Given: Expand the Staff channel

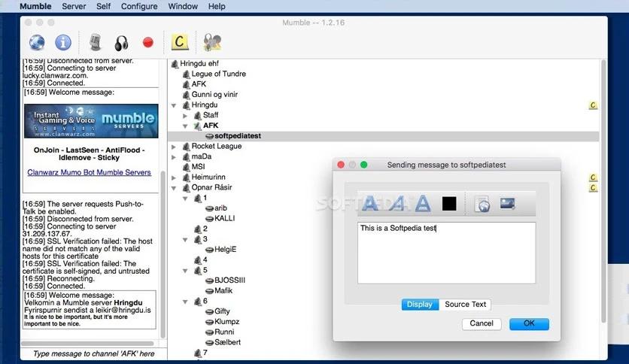Looking at the screenshot, I should tap(185, 116).
